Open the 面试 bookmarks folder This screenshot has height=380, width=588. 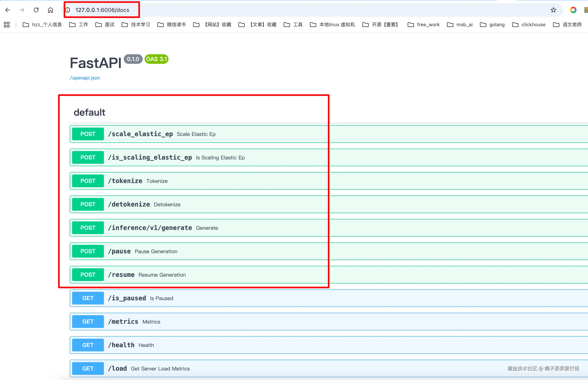coord(105,24)
